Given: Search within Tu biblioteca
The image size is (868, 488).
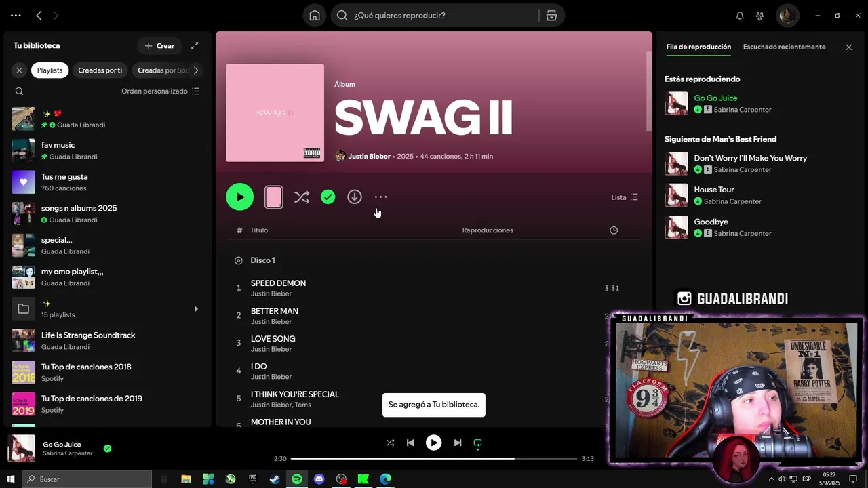Looking at the screenshot, I should coord(19,91).
